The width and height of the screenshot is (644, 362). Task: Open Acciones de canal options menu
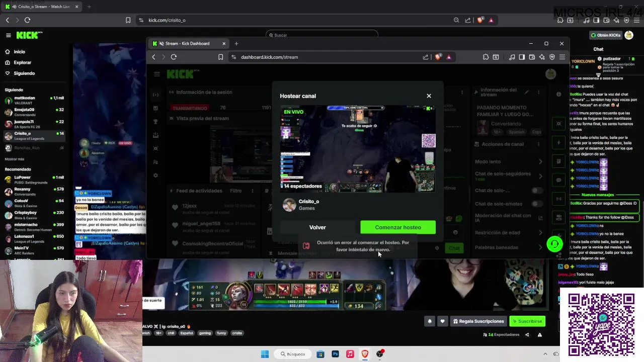click(x=538, y=144)
